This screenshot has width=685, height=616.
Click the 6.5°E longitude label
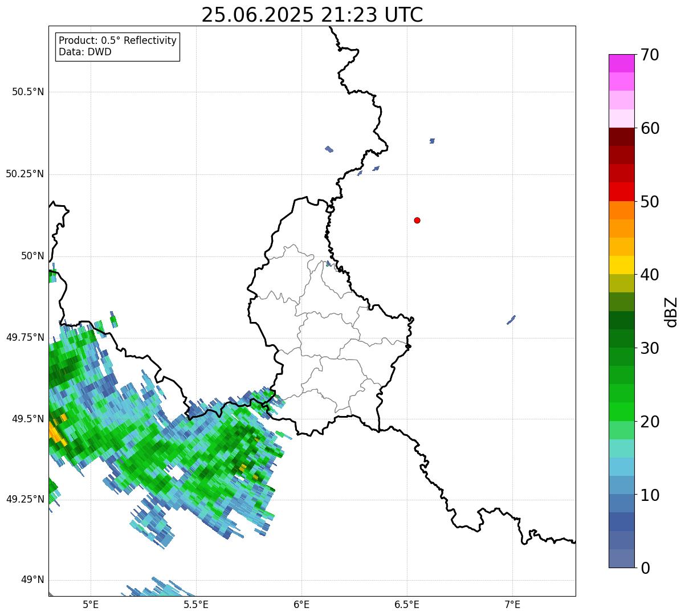point(407,605)
